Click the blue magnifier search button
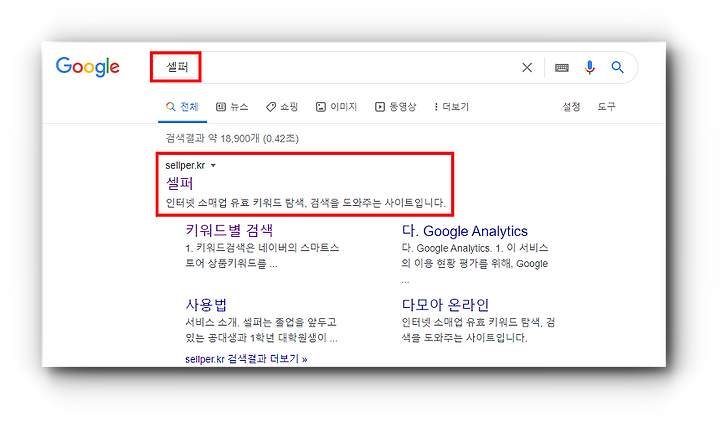Viewport: 720px width, 421px height. click(x=618, y=67)
